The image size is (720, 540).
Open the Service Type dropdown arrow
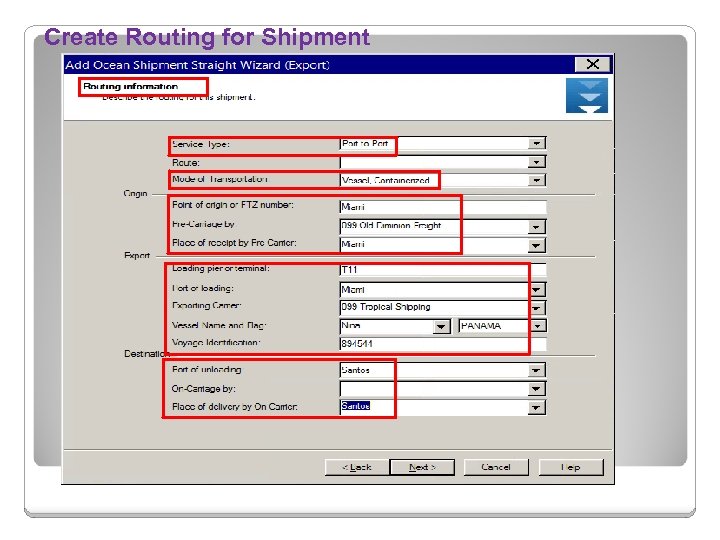point(536,144)
